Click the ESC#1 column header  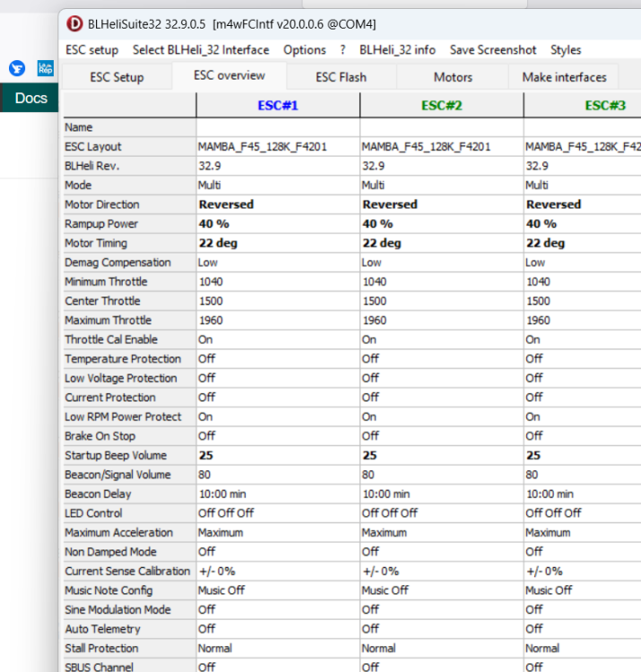pyautogui.click(x=278, y=106)
